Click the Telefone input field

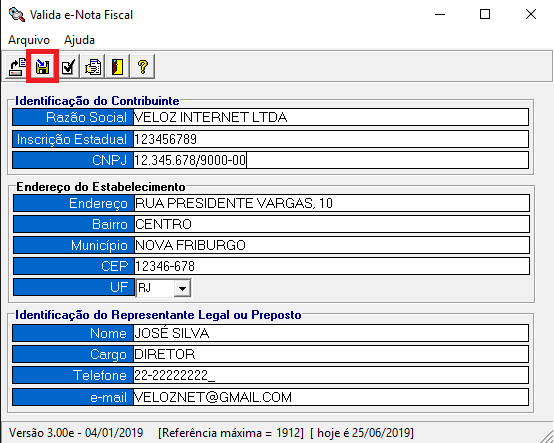click(x=331, y=375)
